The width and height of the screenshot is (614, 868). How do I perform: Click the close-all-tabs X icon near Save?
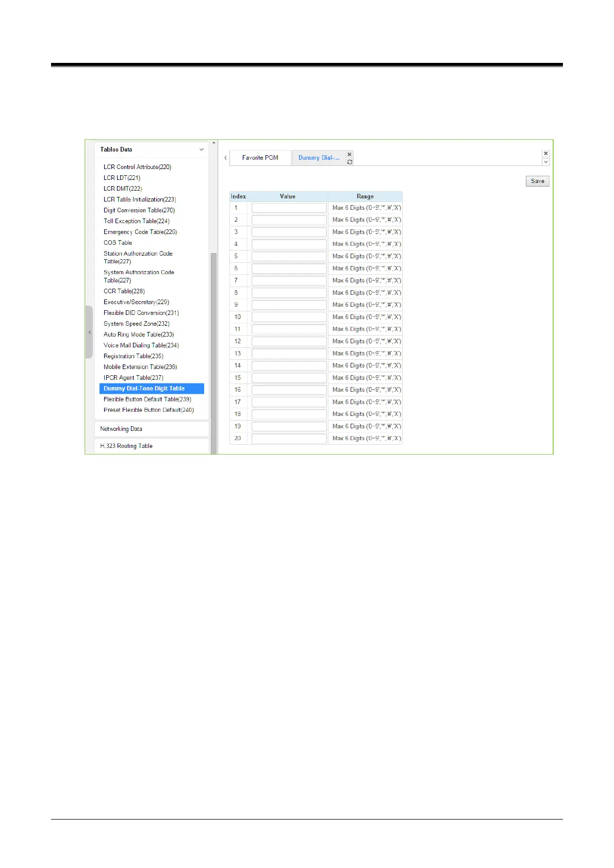pyautogui.click(x=546, y=154)
